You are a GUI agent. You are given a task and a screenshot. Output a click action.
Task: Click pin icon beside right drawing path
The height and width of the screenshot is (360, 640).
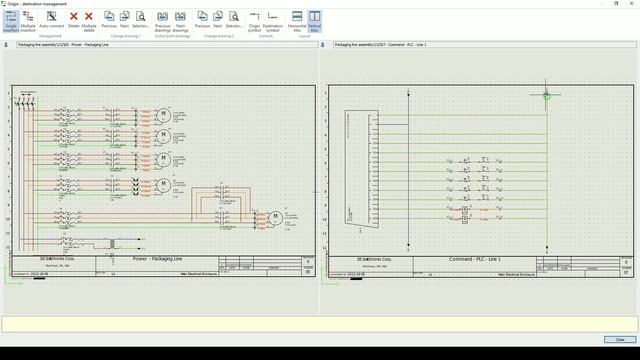click(322, 44)
